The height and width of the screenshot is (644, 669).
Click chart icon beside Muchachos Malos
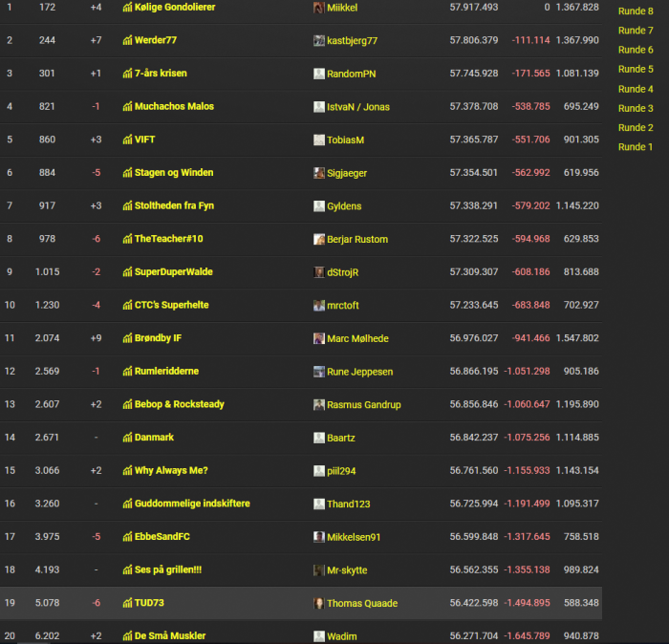pos(127,107)
